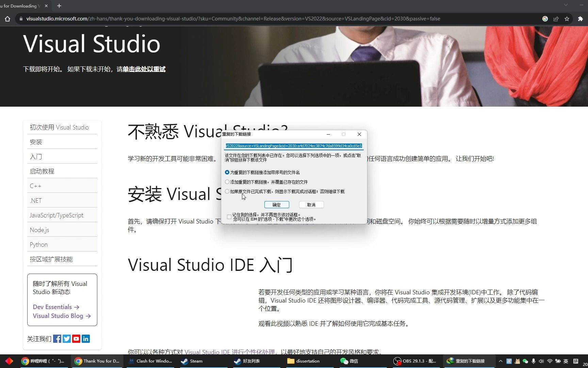This screenshot has height=368, width=588.
Task: Open 入门 sidebar item
Action: [x=62, y=156]
